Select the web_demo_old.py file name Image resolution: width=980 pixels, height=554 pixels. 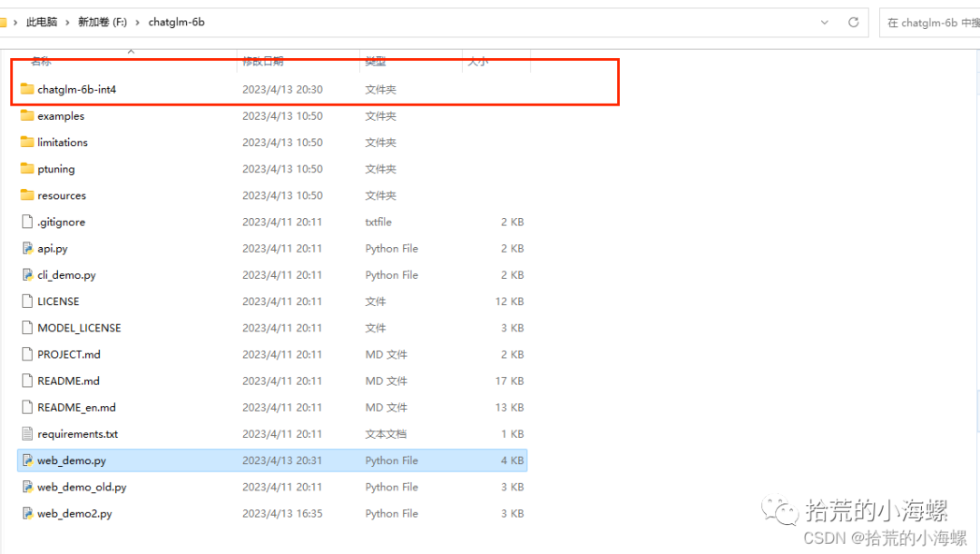tap(82, 487)
